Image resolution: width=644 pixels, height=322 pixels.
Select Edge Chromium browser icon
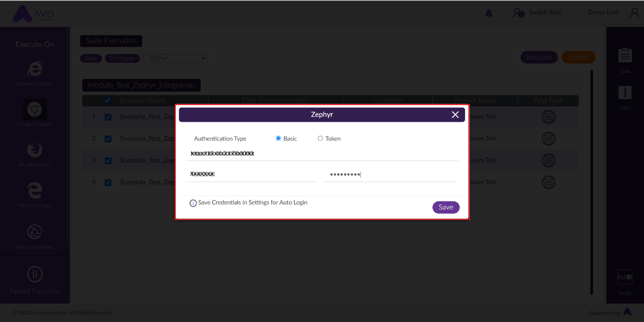coord(35,232)
